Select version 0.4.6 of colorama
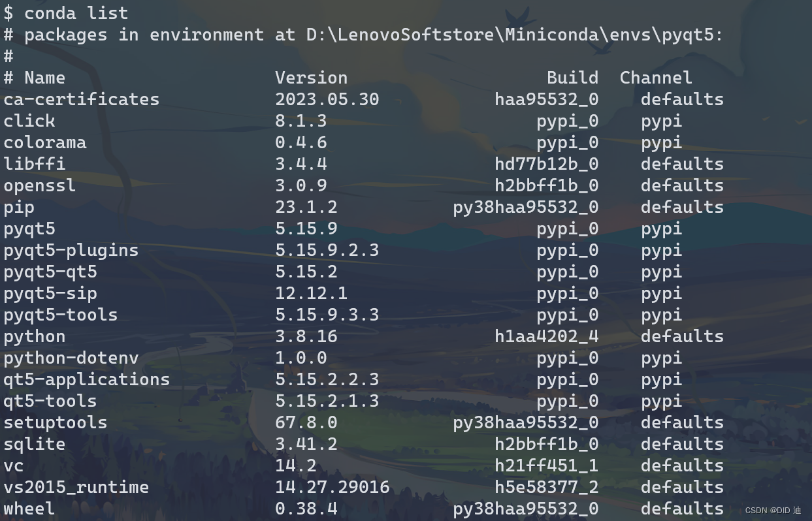812x521 pixels. 301,142
